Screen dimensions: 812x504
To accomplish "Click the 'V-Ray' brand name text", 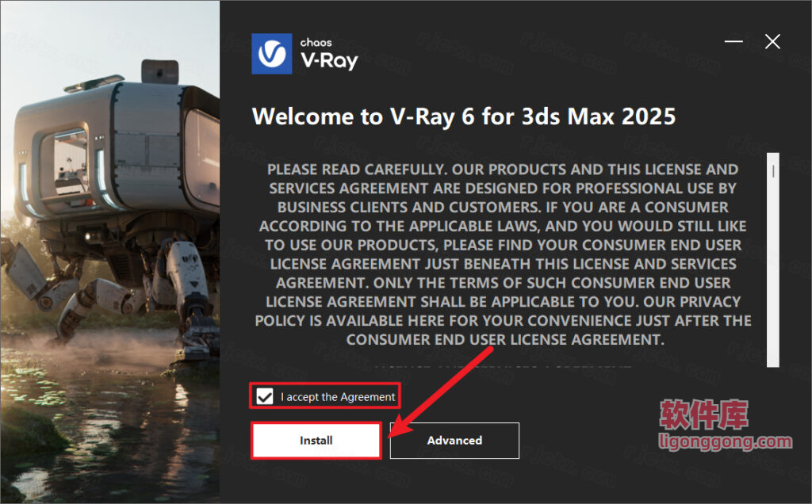I will point(329,61).
